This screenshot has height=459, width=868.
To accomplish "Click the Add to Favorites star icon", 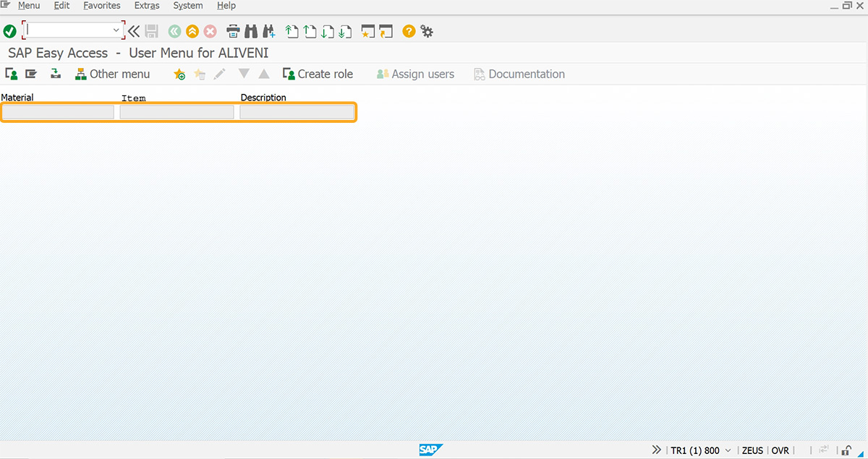I will pyautogui.click(x=179, y=74).
